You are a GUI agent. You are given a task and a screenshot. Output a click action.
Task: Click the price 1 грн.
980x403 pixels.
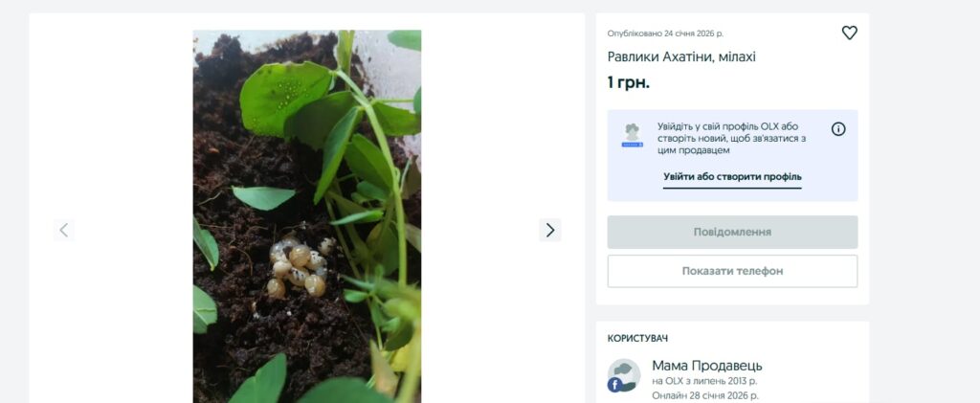click(628, 82)
